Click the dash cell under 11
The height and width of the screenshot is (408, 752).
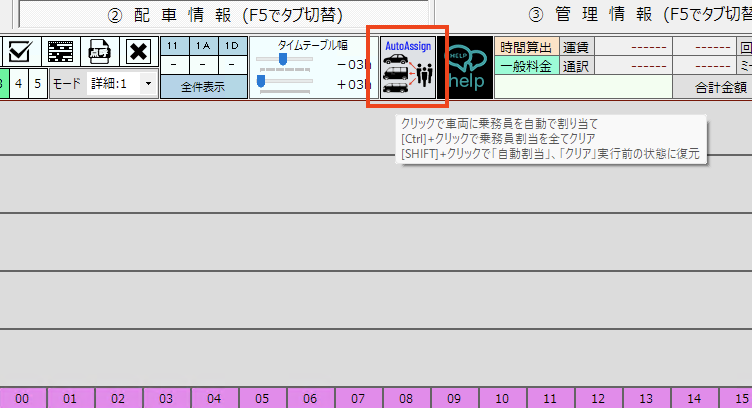tap(174, 65)
